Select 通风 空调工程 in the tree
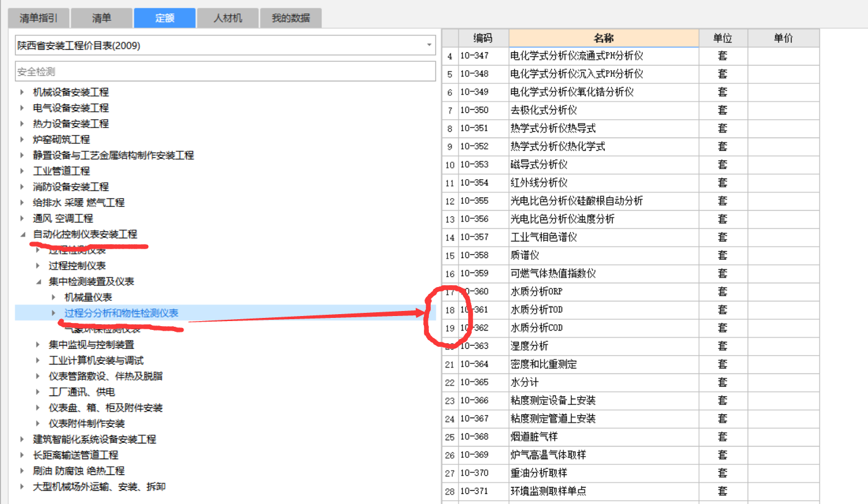Image resolution: width=868 pixels, height=504 pixels. (63, 218)
